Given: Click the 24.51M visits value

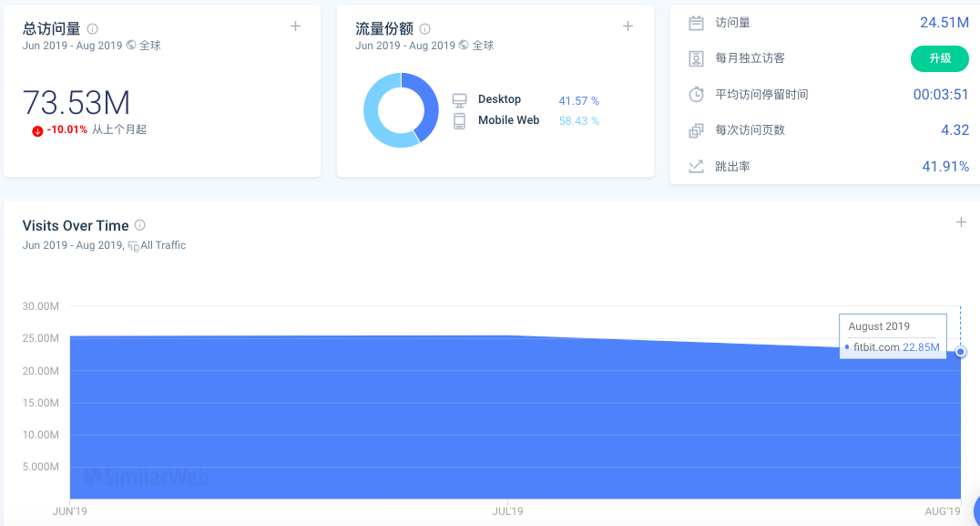Looking at the screenshot, I should point(944,23).
